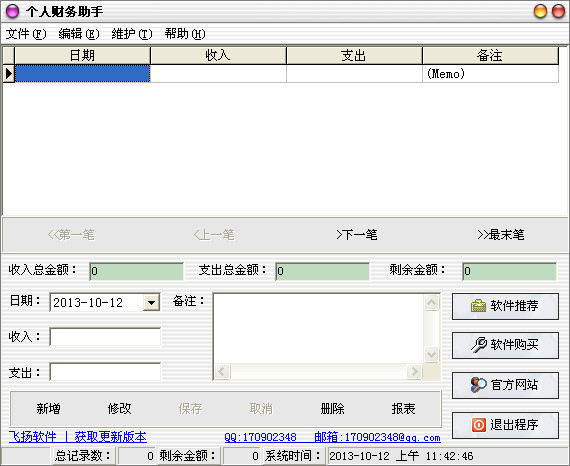Click the 邮箱:170902348@qq.com email link

377,437
